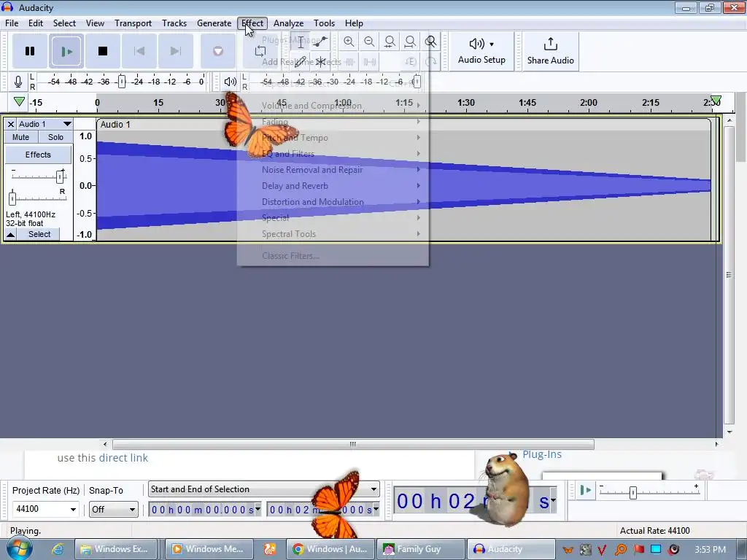The width and height of the screenshot is (747, 560).
Task: Click the Zoom Out magnifier icon
Action: pyautogui.click(x=369, y=42)
